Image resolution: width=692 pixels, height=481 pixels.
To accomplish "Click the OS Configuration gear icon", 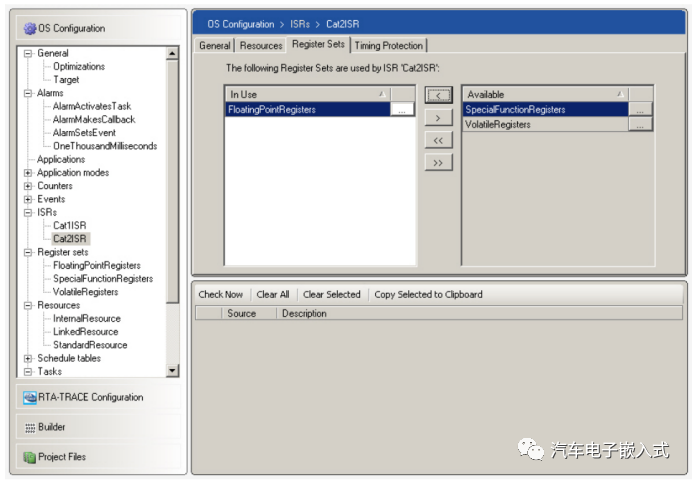I will pyautogui.click(x=30, y=28).
